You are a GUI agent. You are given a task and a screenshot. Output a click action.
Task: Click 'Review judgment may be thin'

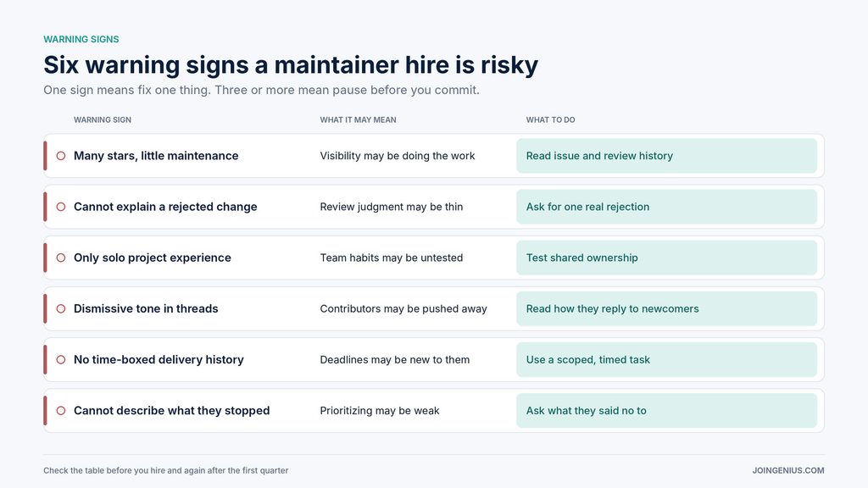pyautogui.click(x=392, y=207)
